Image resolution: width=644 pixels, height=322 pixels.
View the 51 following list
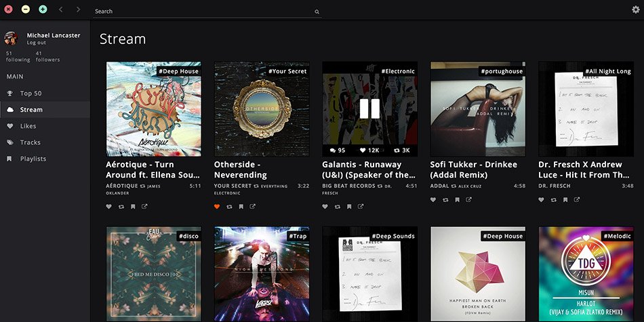tap(18, 57)
